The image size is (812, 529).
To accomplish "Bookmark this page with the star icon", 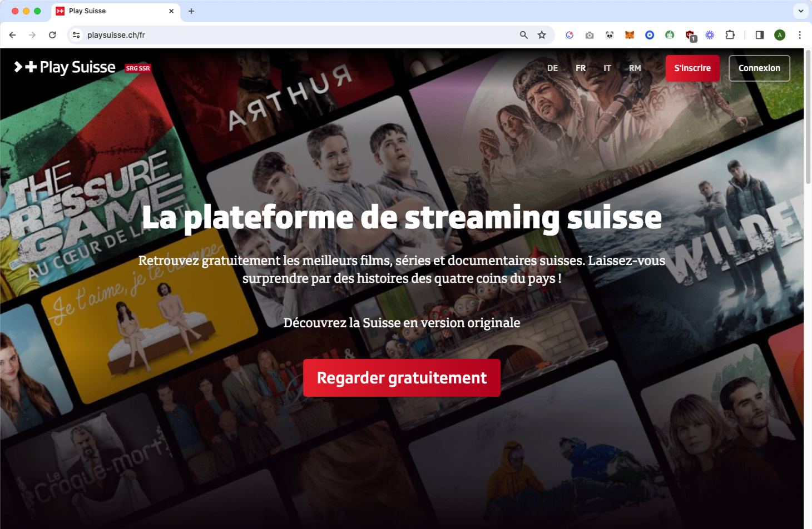I will coord(542,35).
